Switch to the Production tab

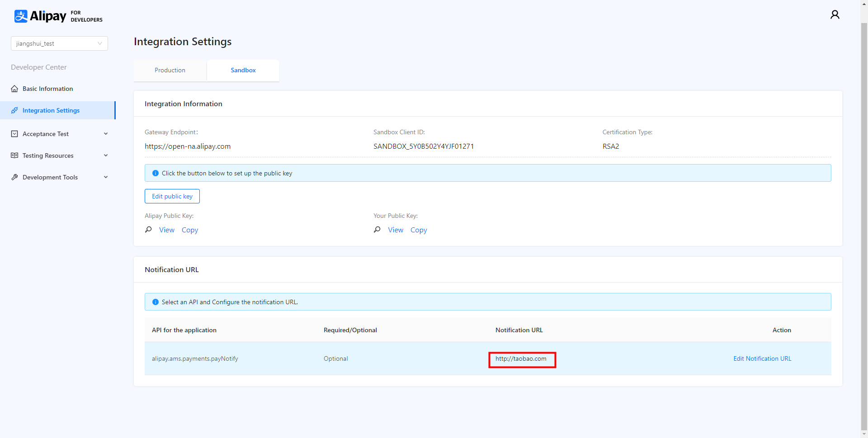pos(170,70)
